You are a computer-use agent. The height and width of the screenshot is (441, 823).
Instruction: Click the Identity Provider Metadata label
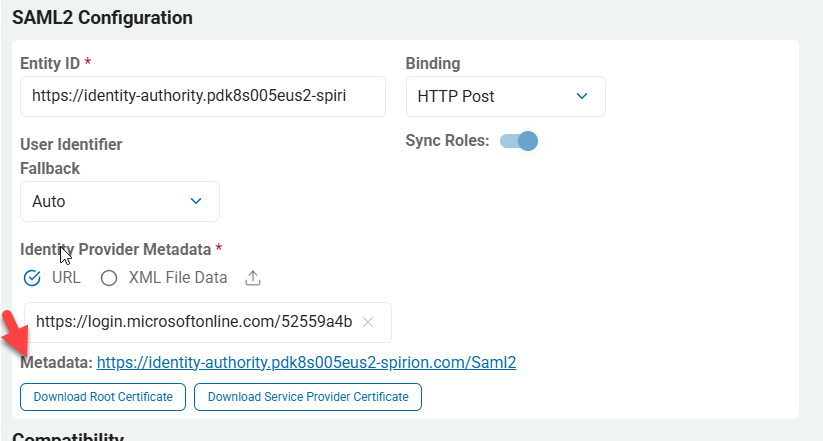(x=116, y=248)
